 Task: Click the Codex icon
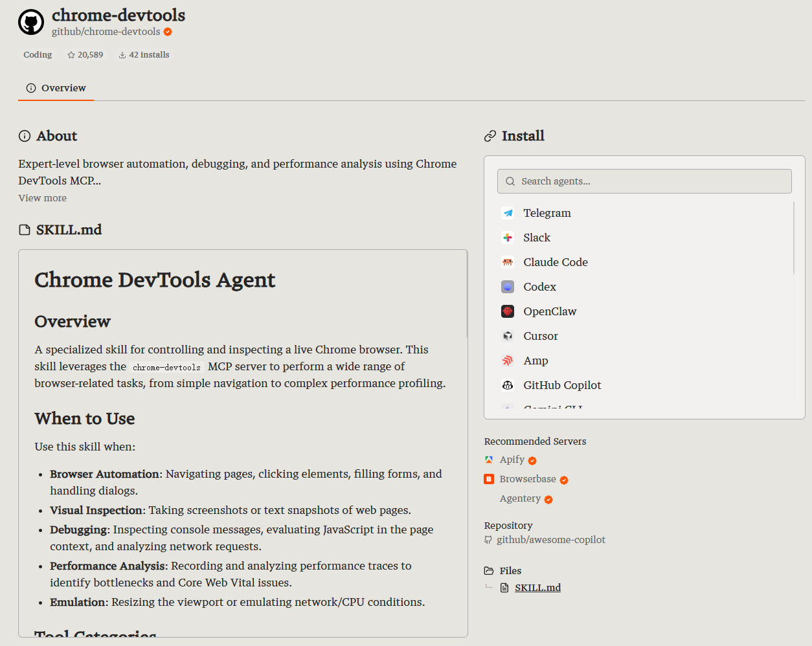tap(508, 287)
